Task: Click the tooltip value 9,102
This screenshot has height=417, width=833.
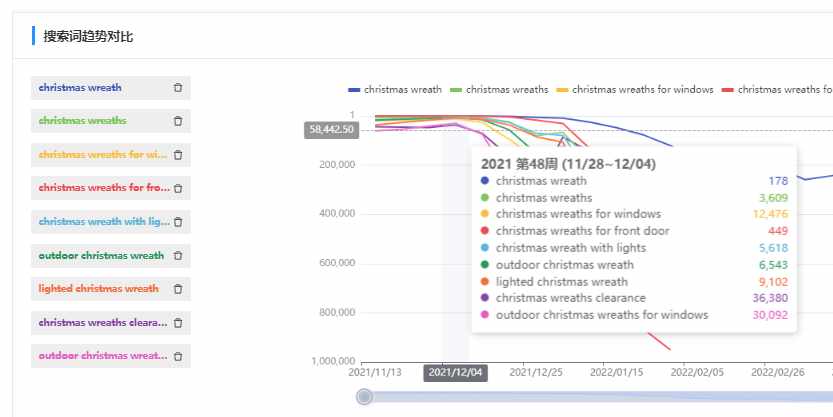Action: click(774, 282)
